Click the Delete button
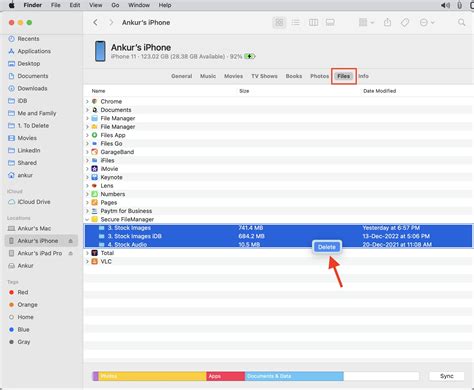Viewport: 474px width, 390px height. (x=327, y=247)
